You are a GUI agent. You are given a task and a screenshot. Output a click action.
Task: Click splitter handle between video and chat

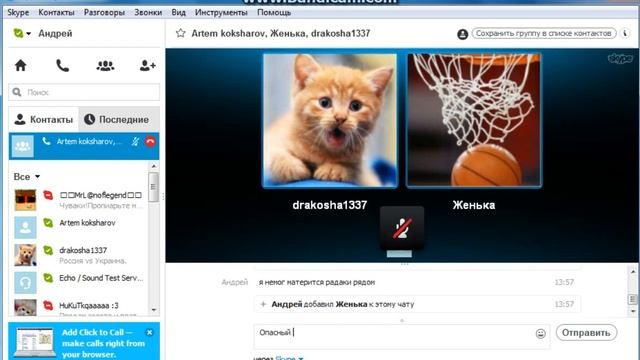tap(404, 264)
